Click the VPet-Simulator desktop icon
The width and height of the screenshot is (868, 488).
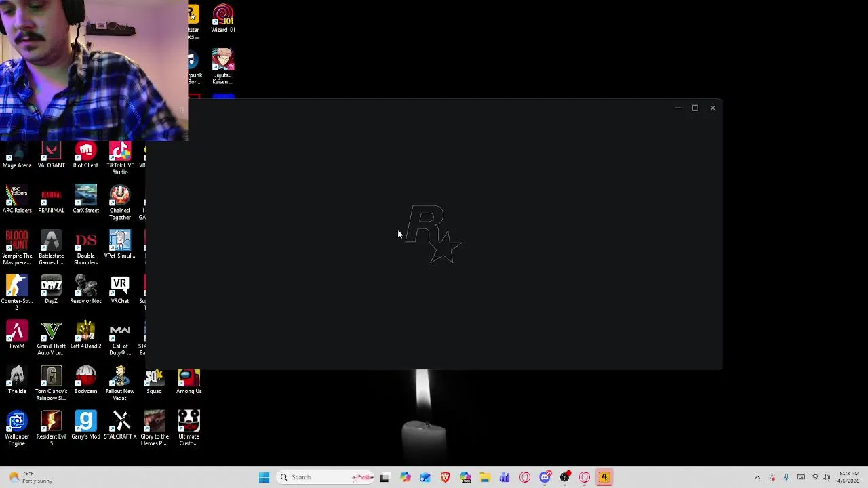[x=120, y=245]
